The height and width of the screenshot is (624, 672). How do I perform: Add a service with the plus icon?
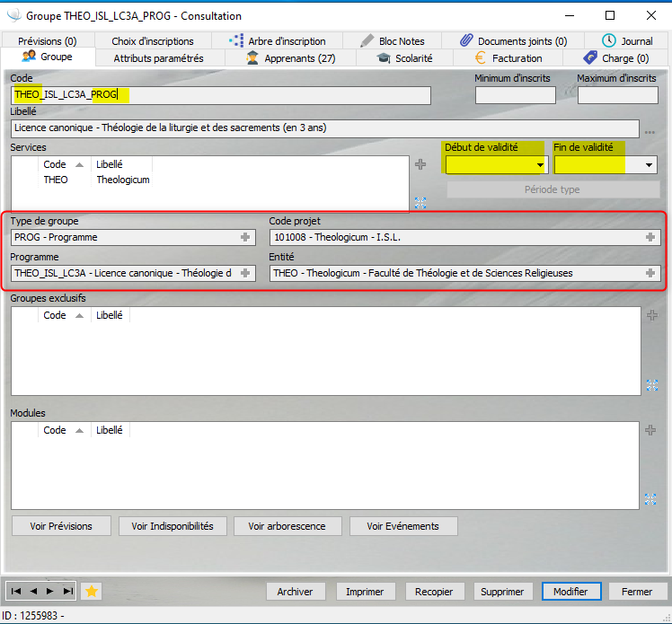click(x=420, y=164)
